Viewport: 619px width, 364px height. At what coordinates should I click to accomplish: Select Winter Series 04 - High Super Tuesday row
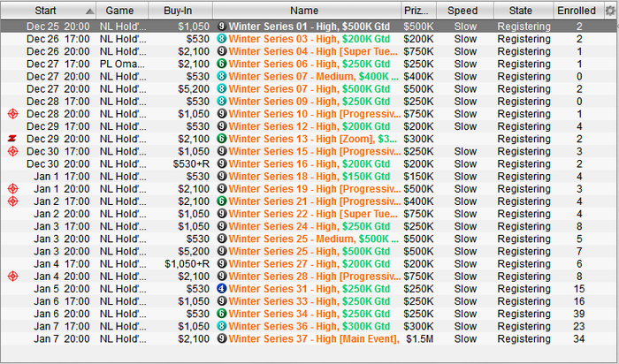309,51
